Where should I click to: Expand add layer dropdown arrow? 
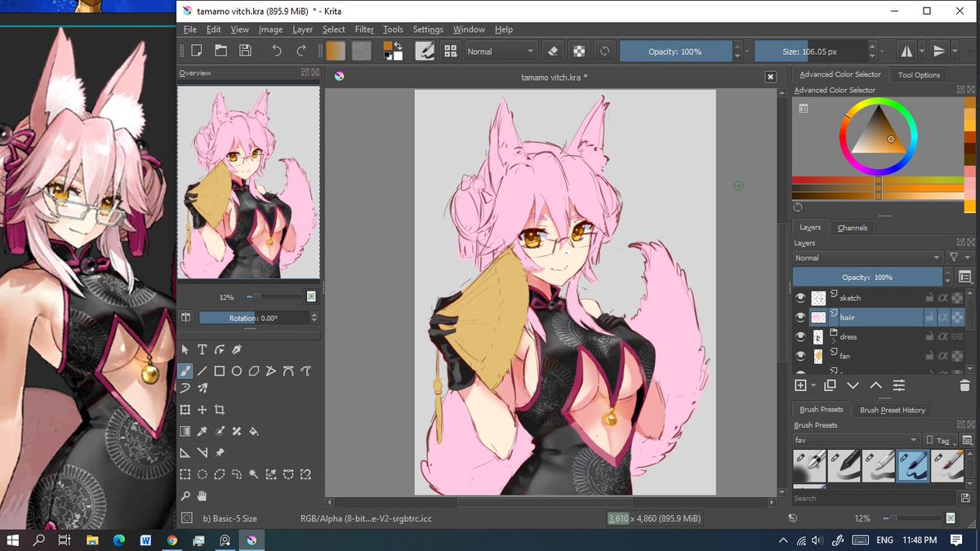pyautogui.click(x=813, y=385)
